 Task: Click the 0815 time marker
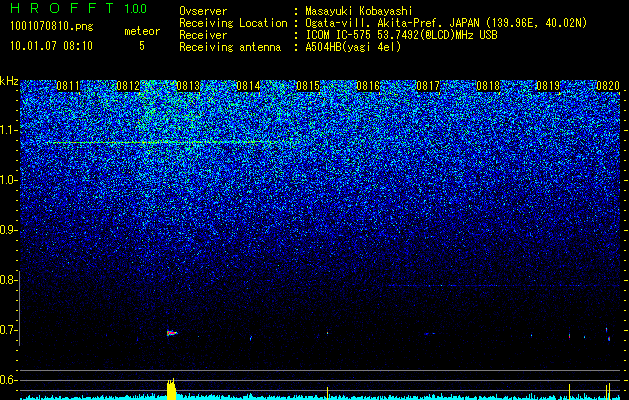coord(308,86)
